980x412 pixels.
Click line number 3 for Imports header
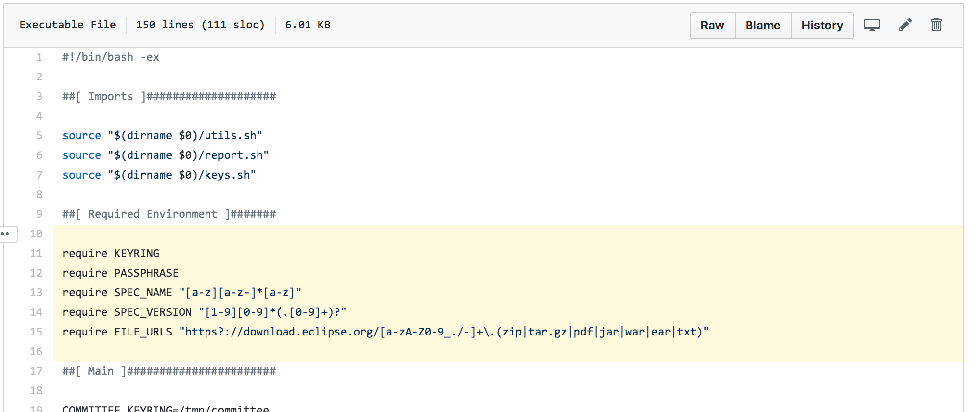[x=39, y=97]
